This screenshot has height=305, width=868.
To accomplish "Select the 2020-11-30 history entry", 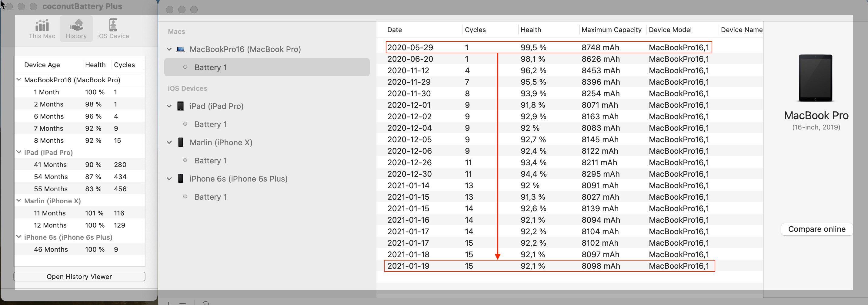I will pos(569,93).
